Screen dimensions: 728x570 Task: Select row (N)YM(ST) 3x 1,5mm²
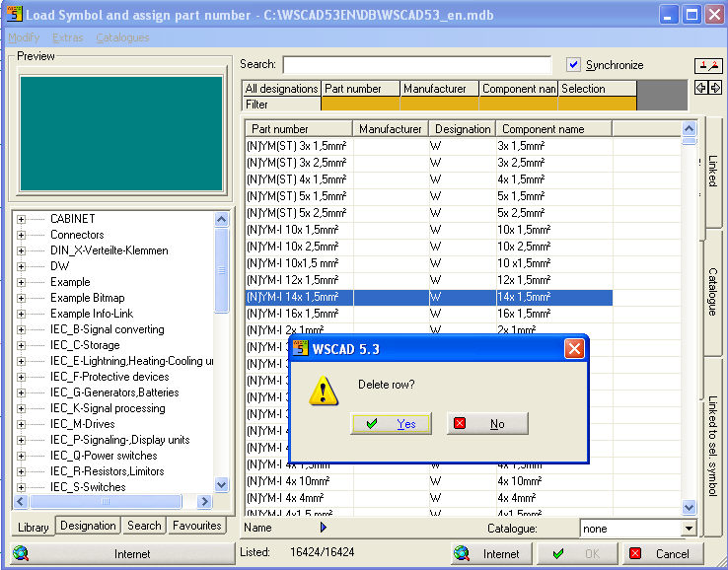[x=429, y=146]
